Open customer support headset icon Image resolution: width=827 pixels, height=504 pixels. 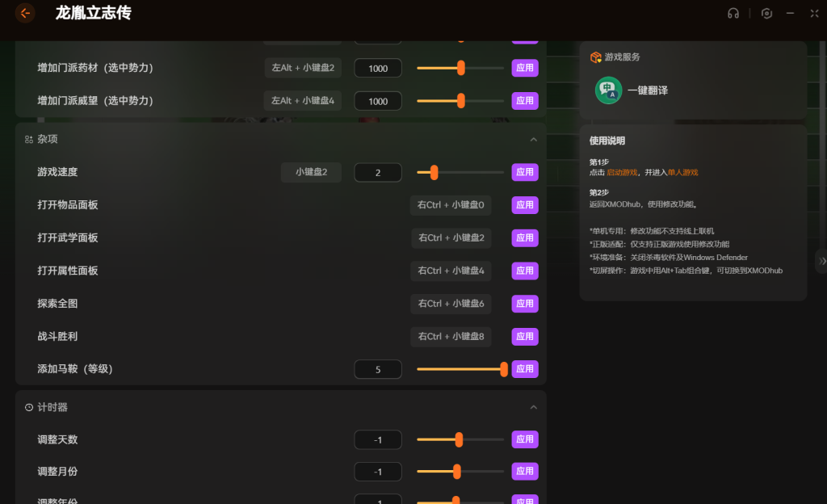tap(733, 13)
